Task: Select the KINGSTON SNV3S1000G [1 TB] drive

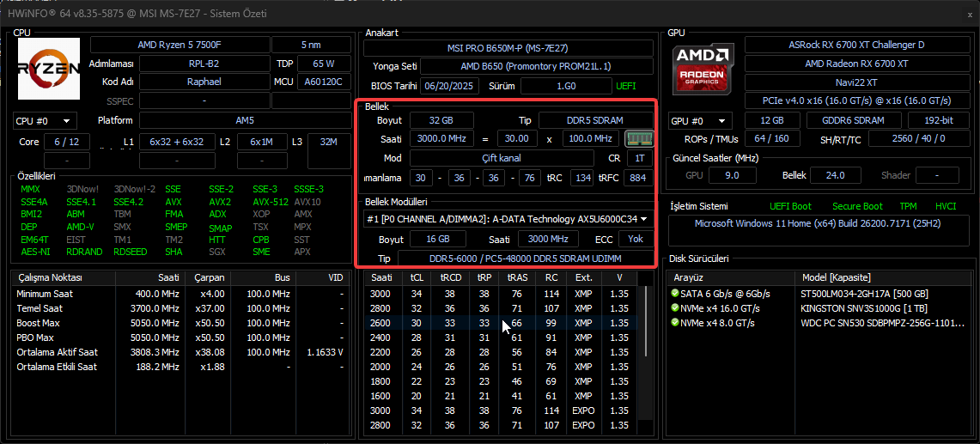Action: pyautogui.click(x=819, y=308)
